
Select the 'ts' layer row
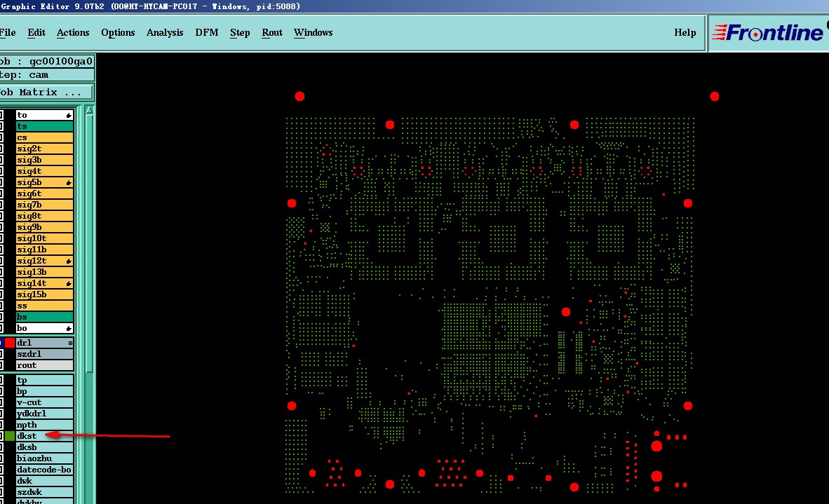click(44, 126)
